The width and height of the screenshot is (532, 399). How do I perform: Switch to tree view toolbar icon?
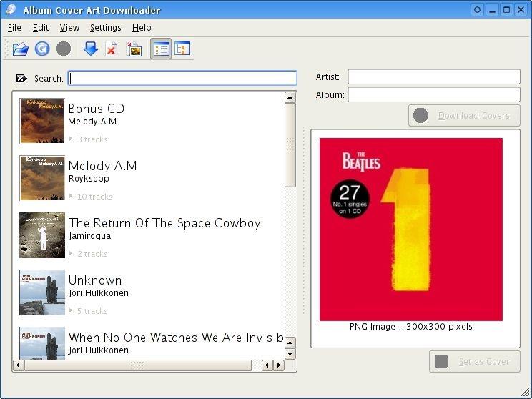pyautogui.click(x=182, y=49)
